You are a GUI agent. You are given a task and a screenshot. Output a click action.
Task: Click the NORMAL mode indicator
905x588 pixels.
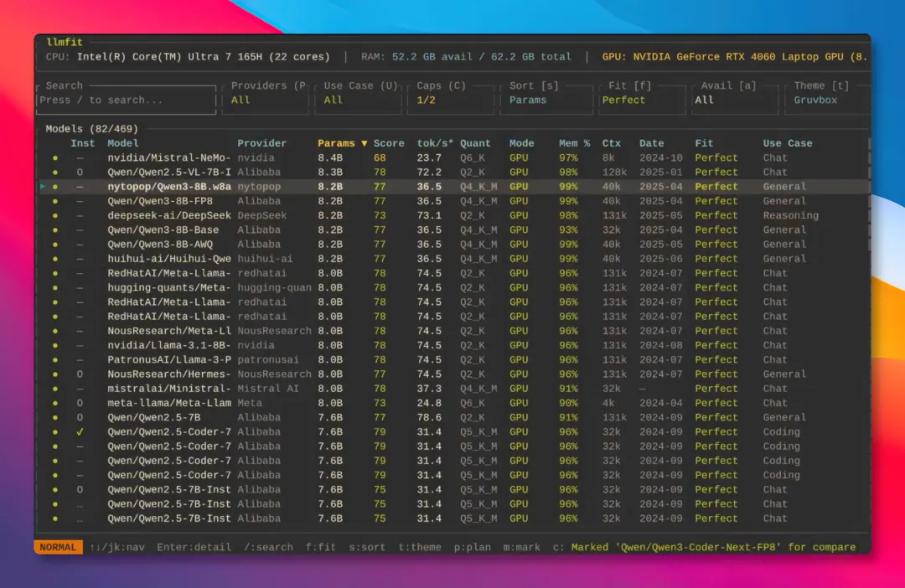point(58,547)
